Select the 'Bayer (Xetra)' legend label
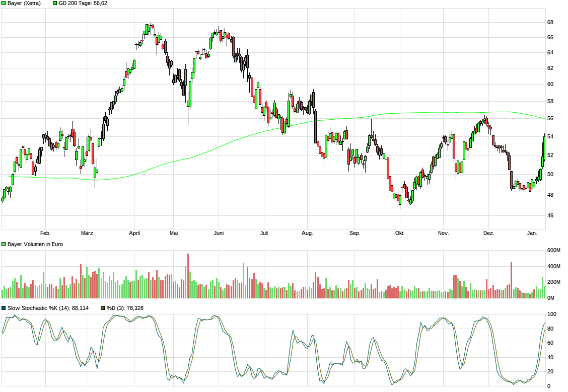The width and height of the screenshot is (568, 392). coord(24,3)
